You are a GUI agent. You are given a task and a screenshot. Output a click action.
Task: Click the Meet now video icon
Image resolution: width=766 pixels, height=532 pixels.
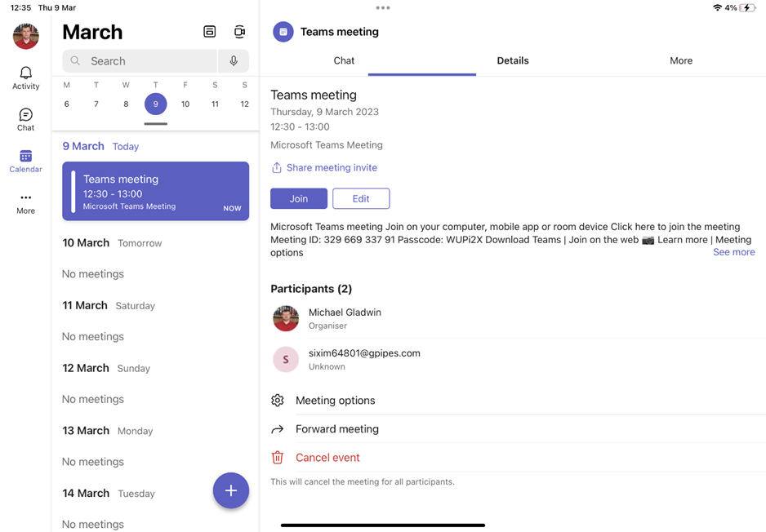tap(239, 32)
